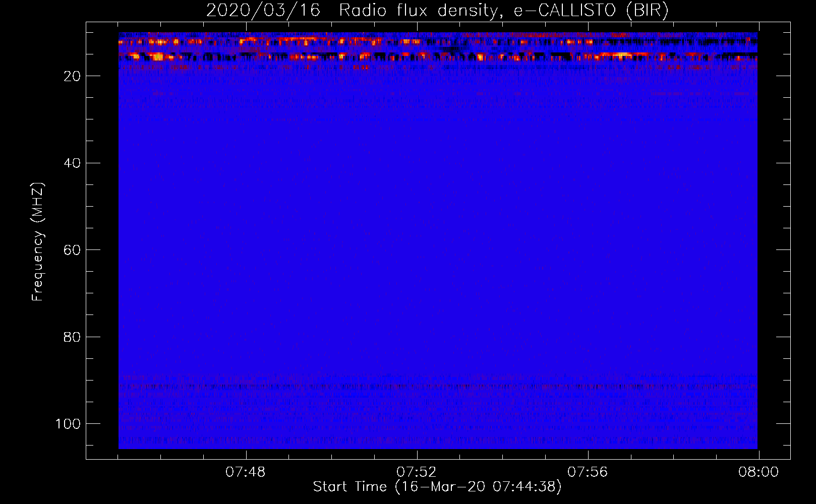Click the 40 MHz frequency tick label

72,163
